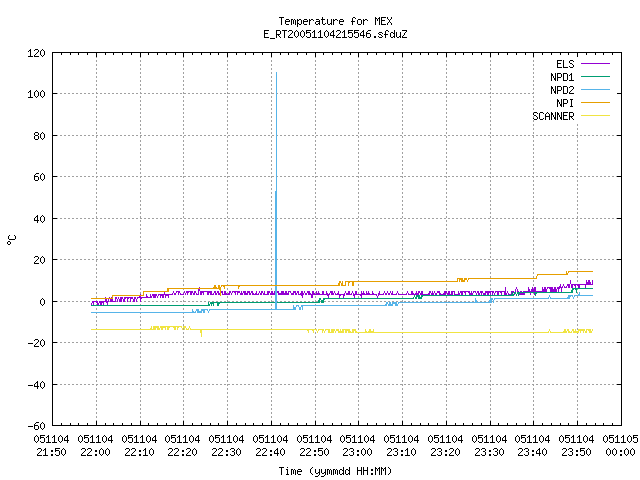Click the SCANNER legend label
The image size is (640, 480).
point(553,116)
